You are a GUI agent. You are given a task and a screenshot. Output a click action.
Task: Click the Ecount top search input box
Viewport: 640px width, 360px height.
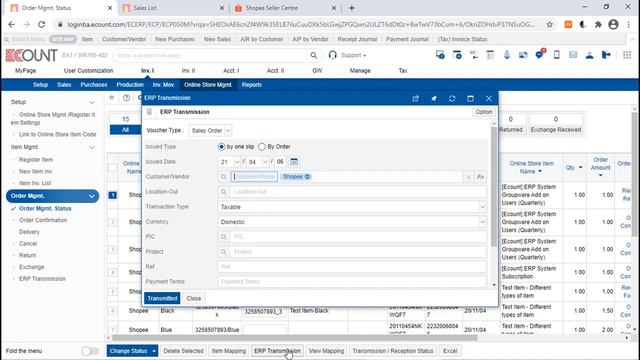click(x=210, y=55)
